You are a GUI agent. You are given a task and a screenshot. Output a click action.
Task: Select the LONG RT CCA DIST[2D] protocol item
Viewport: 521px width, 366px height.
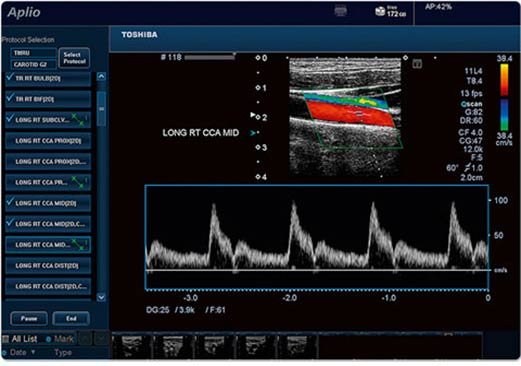[48, 265]
